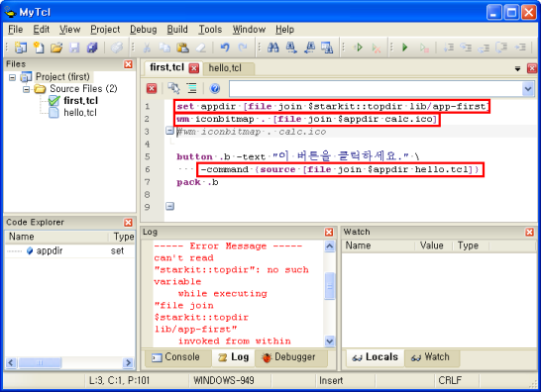541x392 pixels.
Task: Click the green Run play icon
Action: 405,48
